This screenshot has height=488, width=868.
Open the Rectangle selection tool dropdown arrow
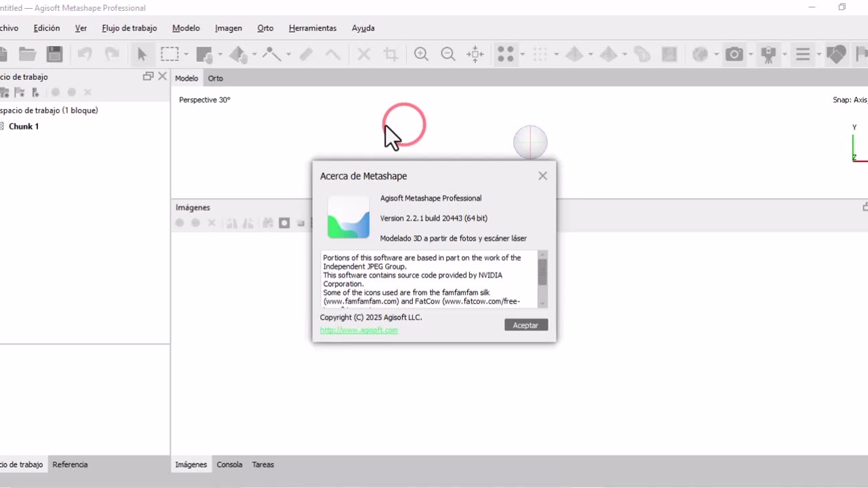pyautogui.click(x=185, y=54)
